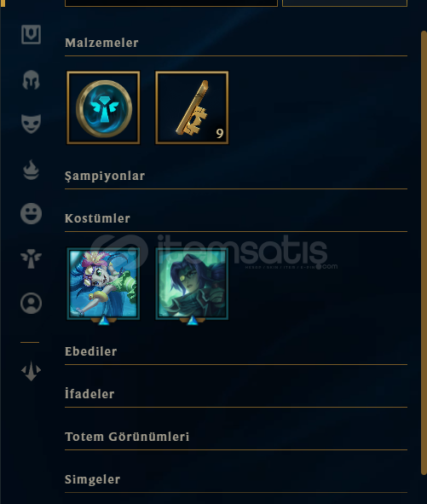
Task: Click the bottom winged sword sidebar icon
Action: click(x=32, y=371)
